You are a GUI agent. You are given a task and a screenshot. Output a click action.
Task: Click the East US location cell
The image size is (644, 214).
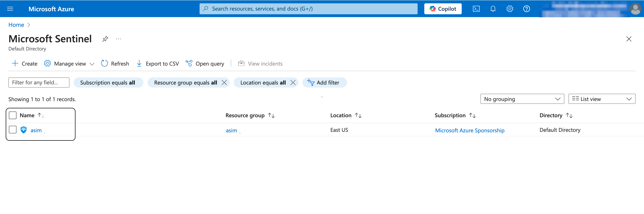[339, 130]
